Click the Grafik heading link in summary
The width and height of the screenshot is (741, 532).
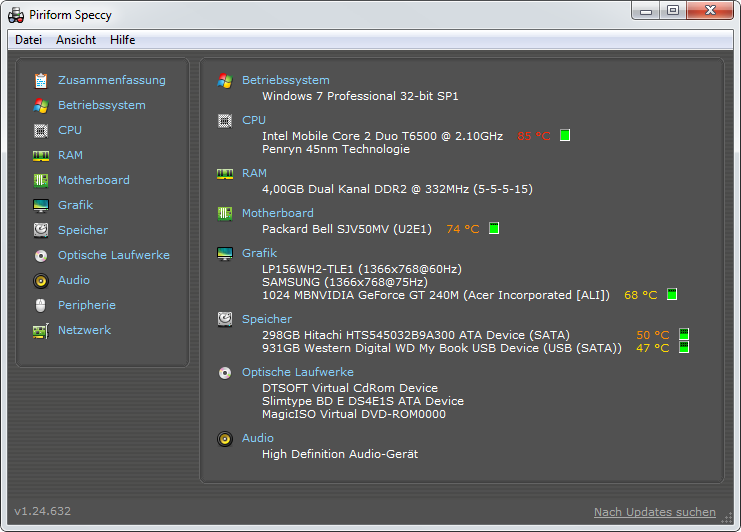tap(259, 253)
